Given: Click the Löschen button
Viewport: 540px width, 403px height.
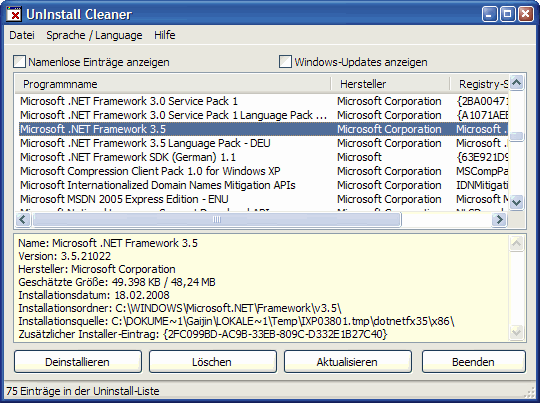Looking at the screenshot, I should click(x=212, y=362).
